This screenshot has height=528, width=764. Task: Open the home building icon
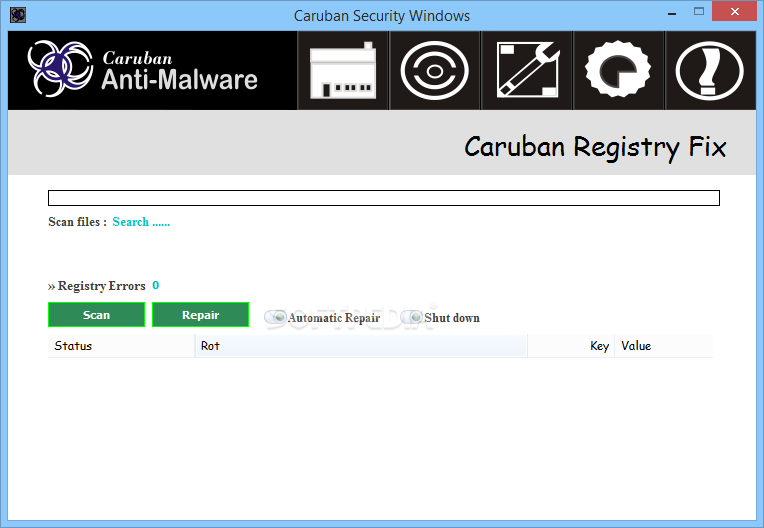(x=343, y=71)
